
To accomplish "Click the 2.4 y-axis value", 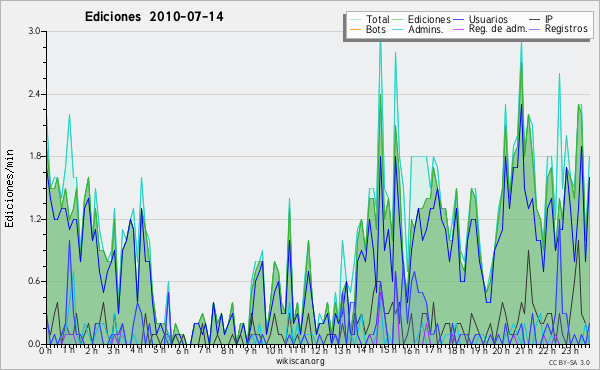I will [x=34, y=94].
